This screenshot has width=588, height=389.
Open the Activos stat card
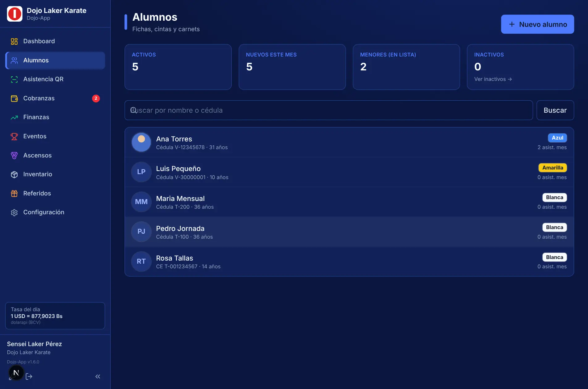tap(178, 67)
